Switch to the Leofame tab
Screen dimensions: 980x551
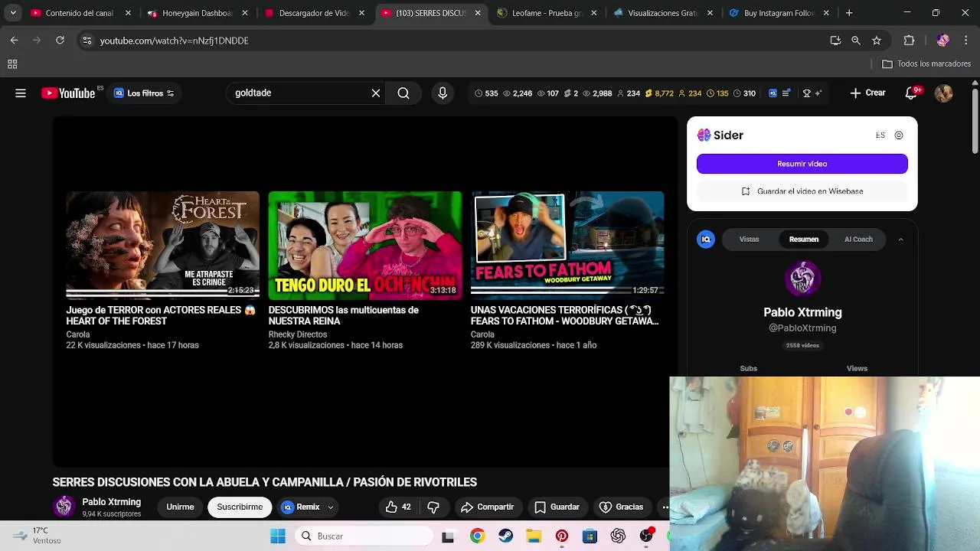point(547,13)
